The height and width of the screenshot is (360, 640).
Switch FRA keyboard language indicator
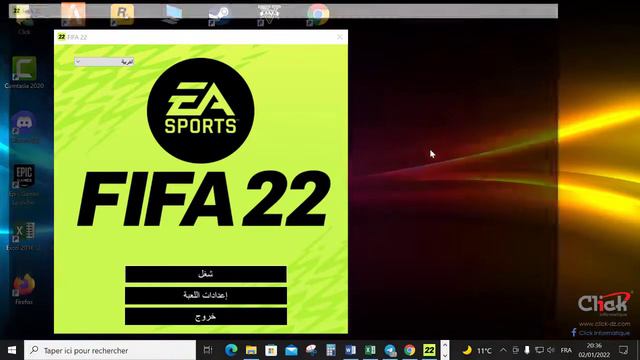point(566,350)
